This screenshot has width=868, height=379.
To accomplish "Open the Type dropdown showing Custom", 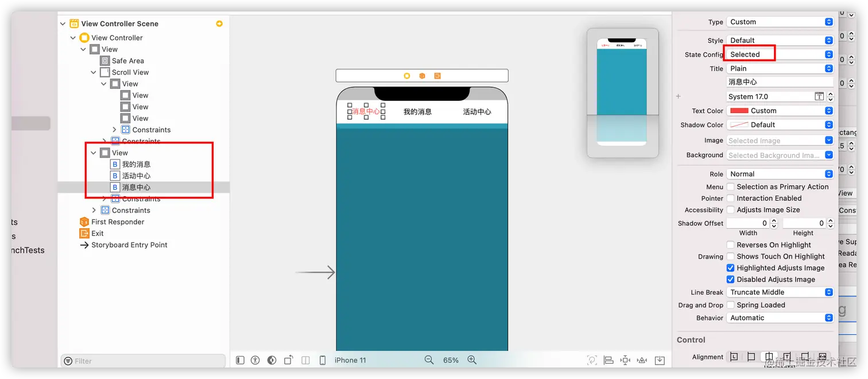I will (780, 22).
